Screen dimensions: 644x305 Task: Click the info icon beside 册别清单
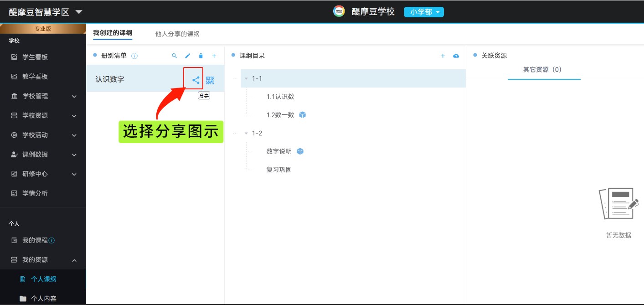pyautogui.click(x=134, y=56)
